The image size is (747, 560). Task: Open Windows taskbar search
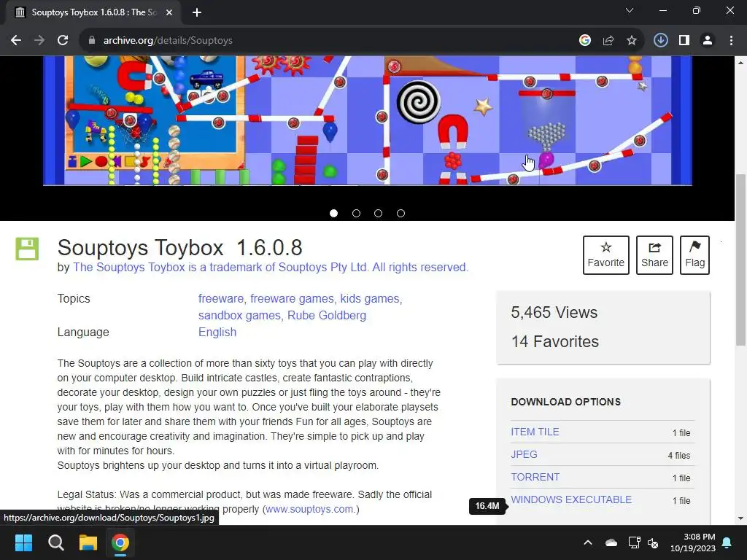pyautogui.click(x=55, y=542)
